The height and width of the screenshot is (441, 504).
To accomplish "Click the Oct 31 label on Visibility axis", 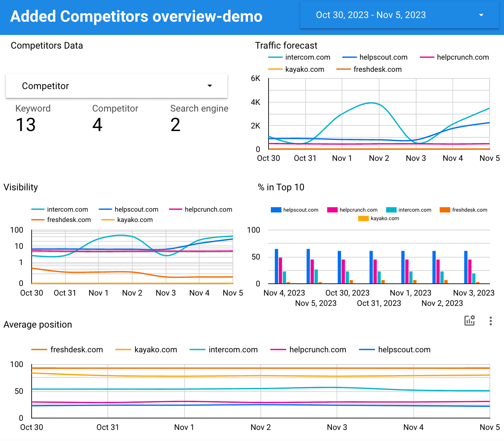I will (x=65, y=293).
